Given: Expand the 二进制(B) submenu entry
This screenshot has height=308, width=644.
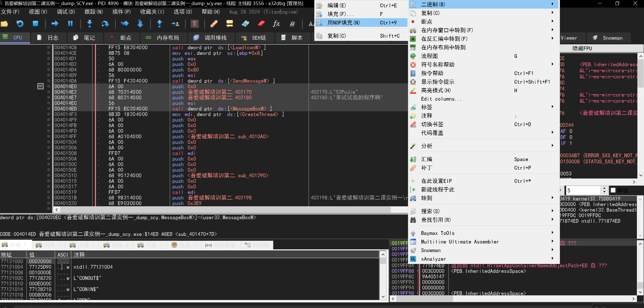Looking at the screenshot, I should (484, 4).
